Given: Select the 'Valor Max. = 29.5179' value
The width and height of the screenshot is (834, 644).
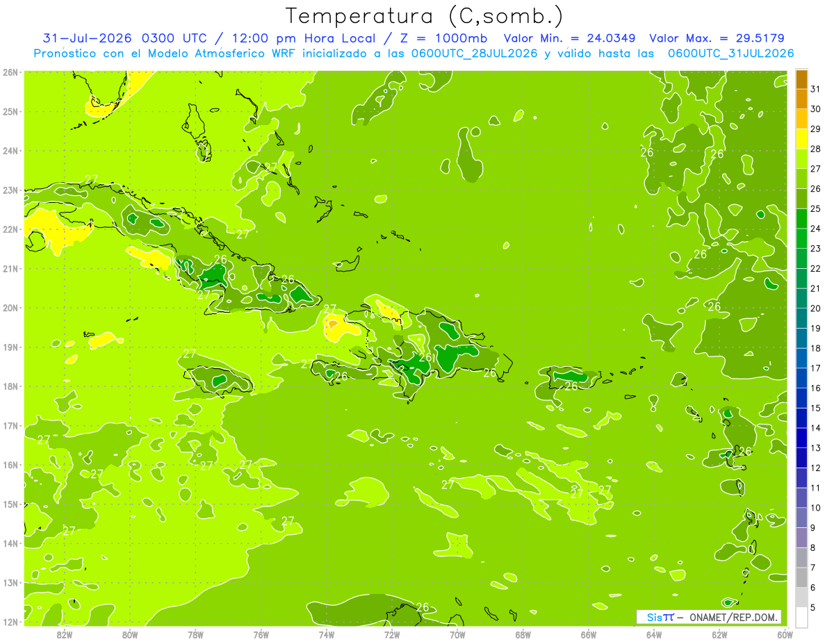Looking at the screenshot, I should pyautogui.click(x=717, y=38).
